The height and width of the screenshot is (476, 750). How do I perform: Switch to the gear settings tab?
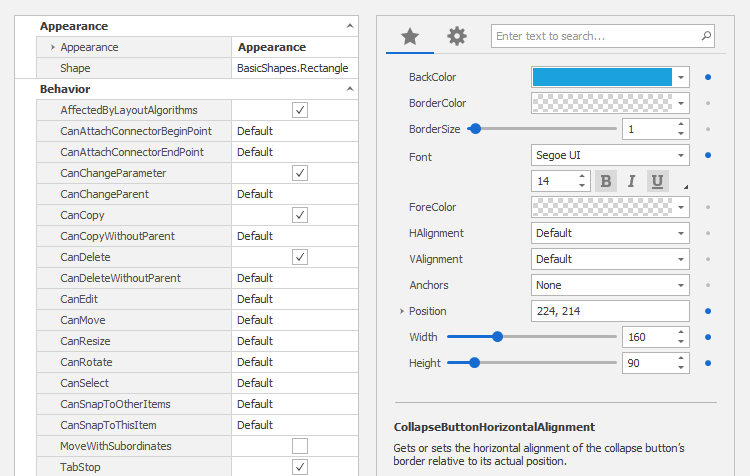(x=457, y=36)
